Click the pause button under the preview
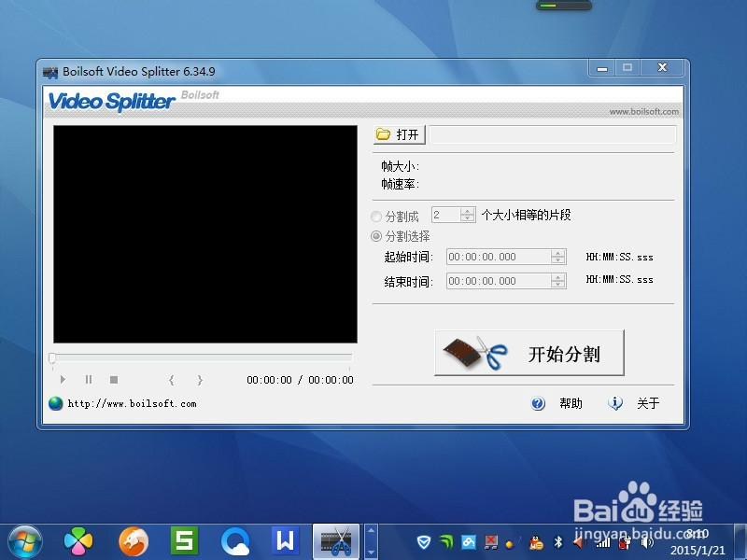The image size is (747, 560). pyautogui.click(x=89, y=380)
